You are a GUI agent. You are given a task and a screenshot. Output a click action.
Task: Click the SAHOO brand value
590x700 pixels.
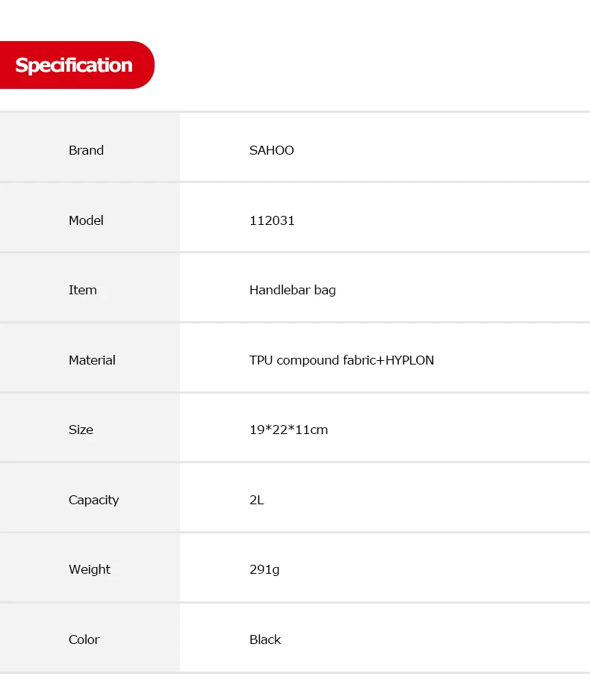pyautogui.click(x=271, y=150)
